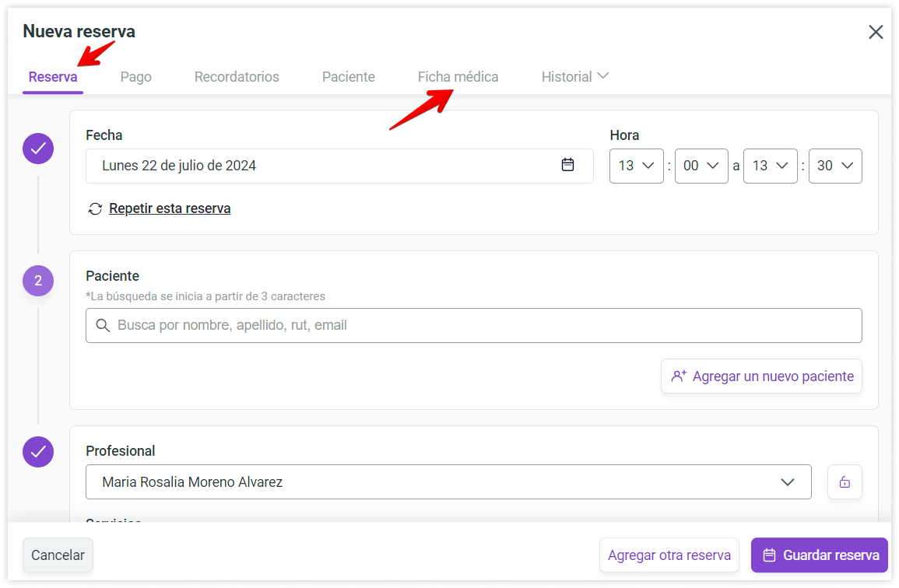Image resolution: width=899 pixels, height=588 pixels.
Task: Click the Repetir esta reserva link
Action: (x=170, y=208)
